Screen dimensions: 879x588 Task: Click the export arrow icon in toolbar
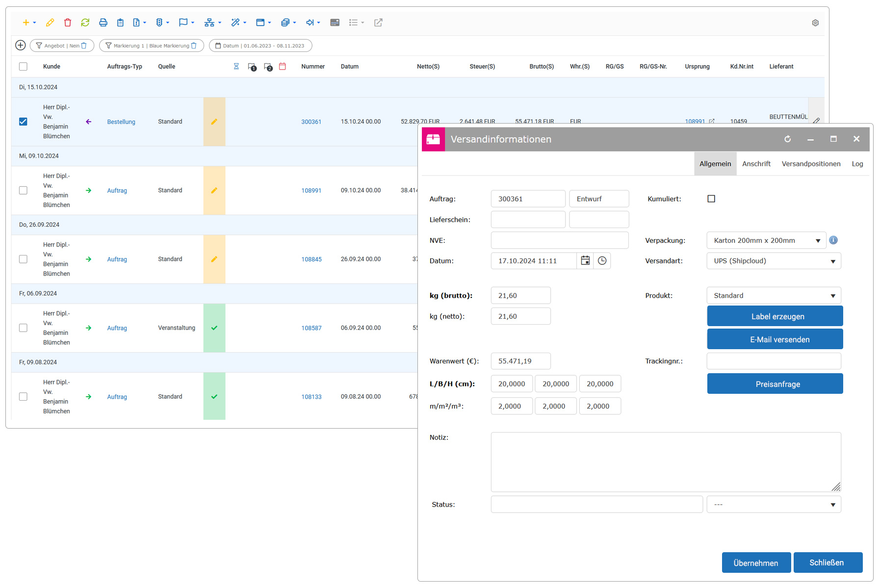(310, 23)
